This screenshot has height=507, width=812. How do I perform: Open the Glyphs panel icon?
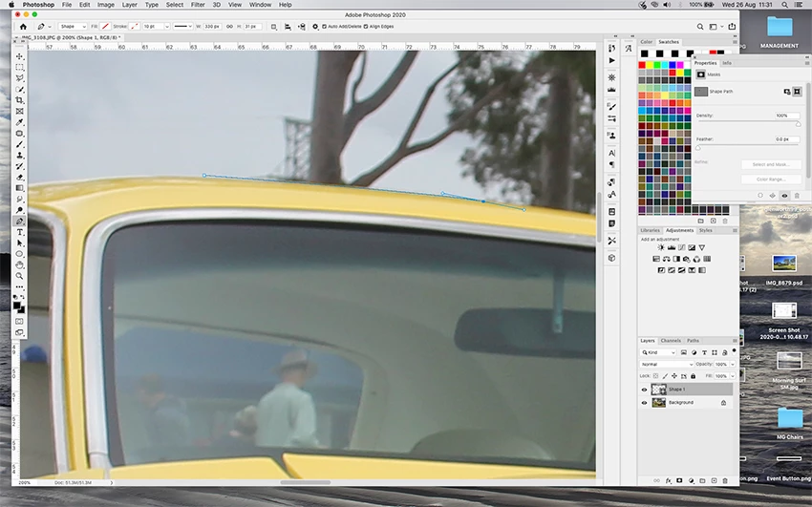629,48
